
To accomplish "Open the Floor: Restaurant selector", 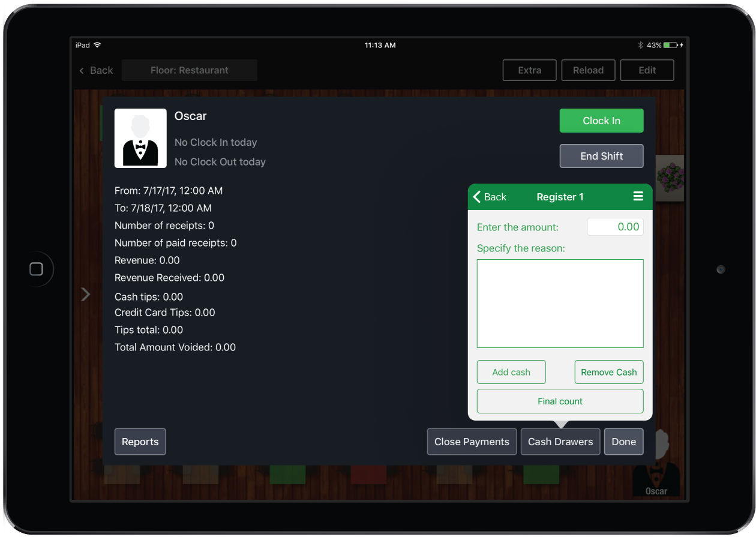I will tap(190, 70).
